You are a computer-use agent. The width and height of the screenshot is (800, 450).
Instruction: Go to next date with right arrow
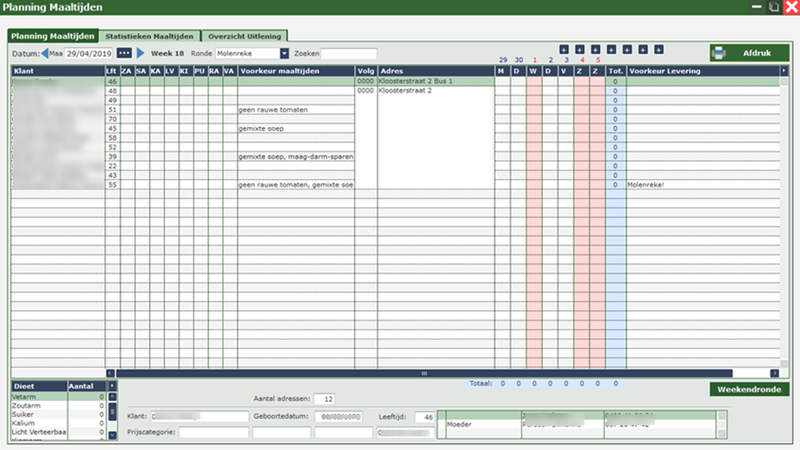click(141, 53)
